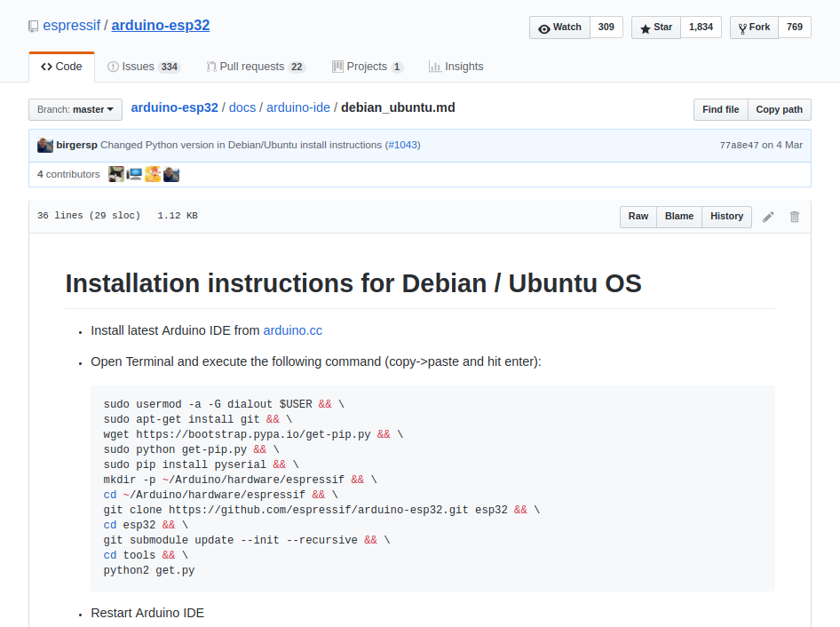This screenshot has width=840, height=627.
Task: Open the watchers count 309
Action: (606, 28)
